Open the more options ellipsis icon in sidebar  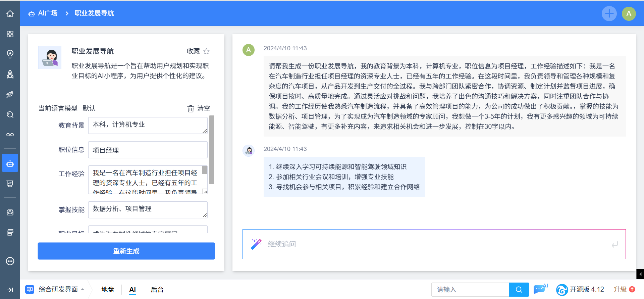pyautogui.click(x=10, y=261)
